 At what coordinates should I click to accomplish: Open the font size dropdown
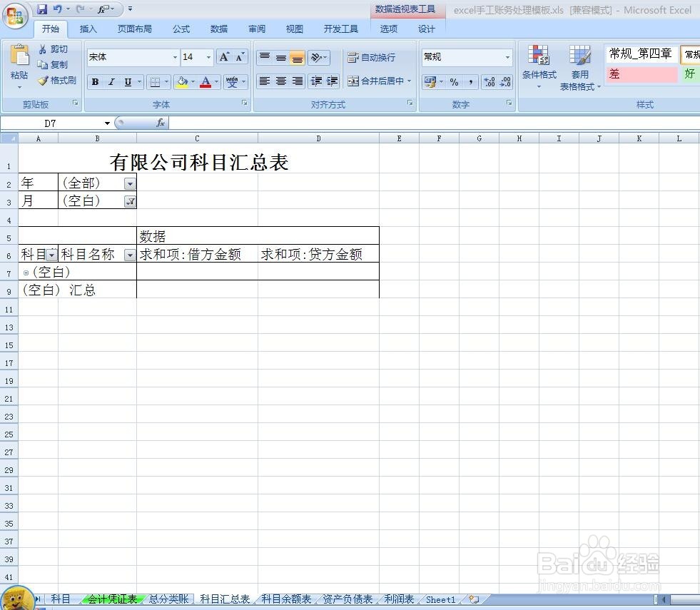coord(207,57)
